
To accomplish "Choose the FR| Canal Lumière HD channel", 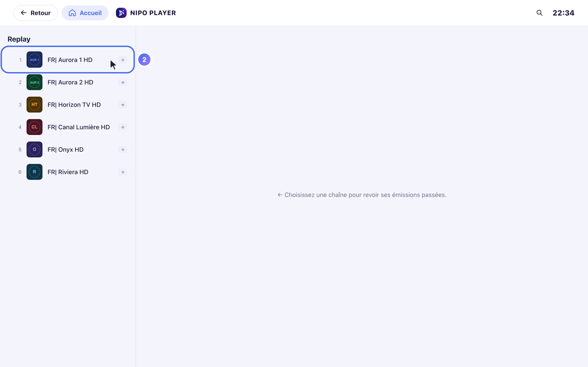I will (x=68, y=127).
